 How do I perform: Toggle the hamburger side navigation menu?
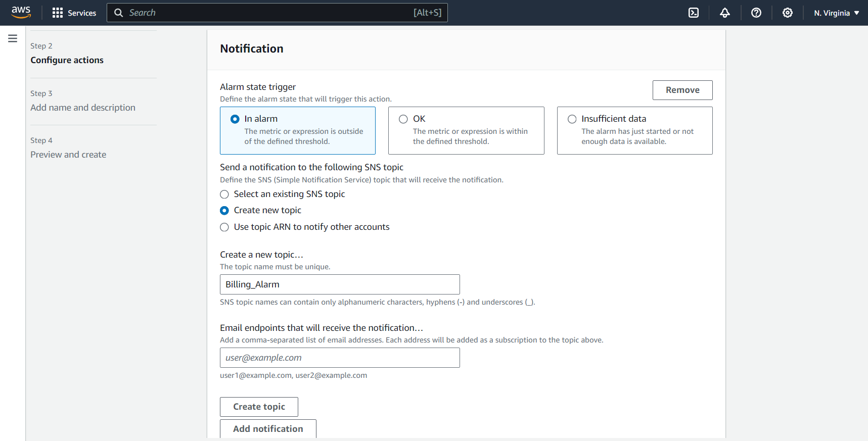tap(13, 38)
